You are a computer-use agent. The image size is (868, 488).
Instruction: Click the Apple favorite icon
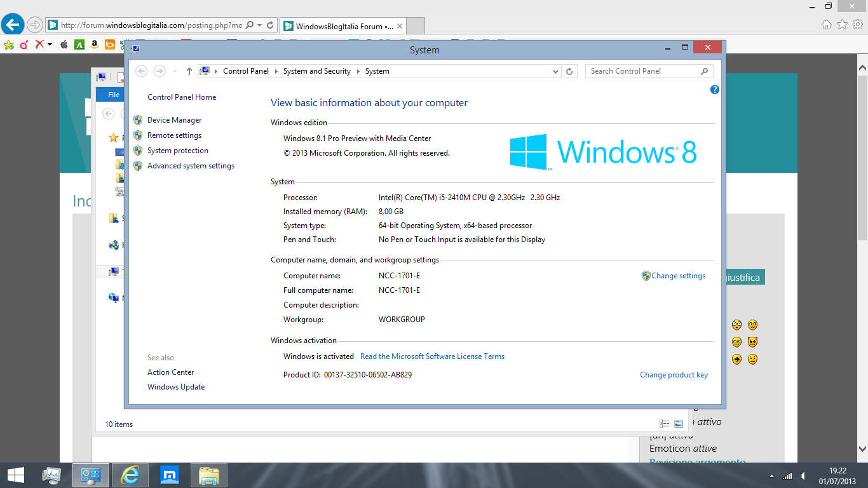(64, 44)
